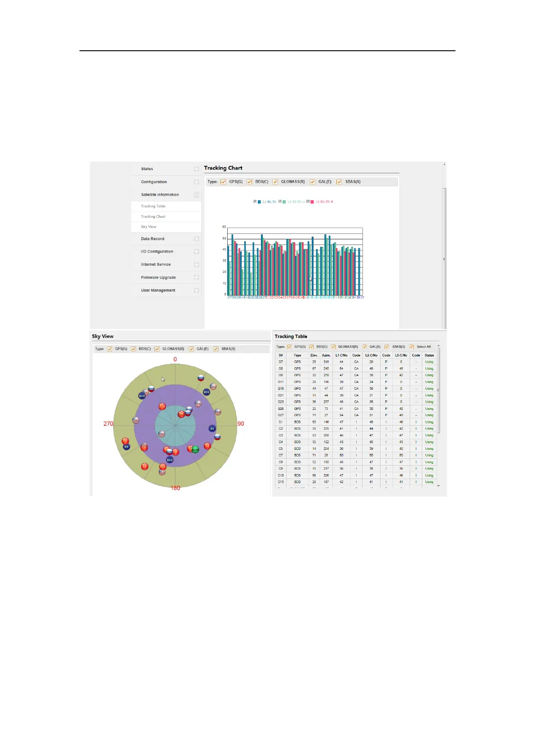Toggle GLONASS(R) in Tracking Chart type filter
This screenshot has width=535, height=756.
pyautogui.click(x=275, y=182)
